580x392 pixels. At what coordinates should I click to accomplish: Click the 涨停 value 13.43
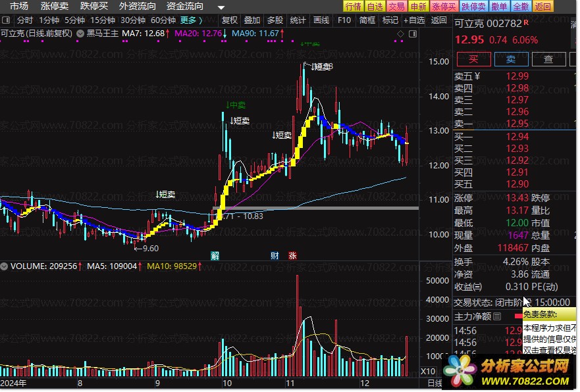coord(517,198)
